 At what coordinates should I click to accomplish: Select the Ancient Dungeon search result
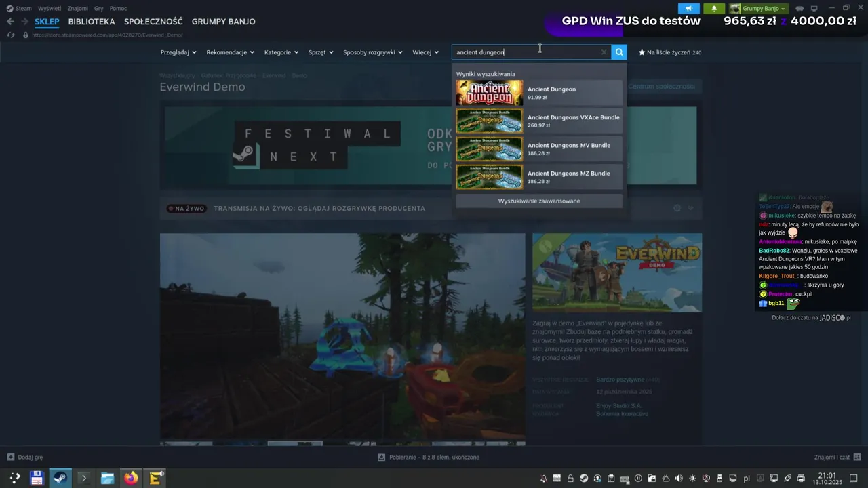539,93
